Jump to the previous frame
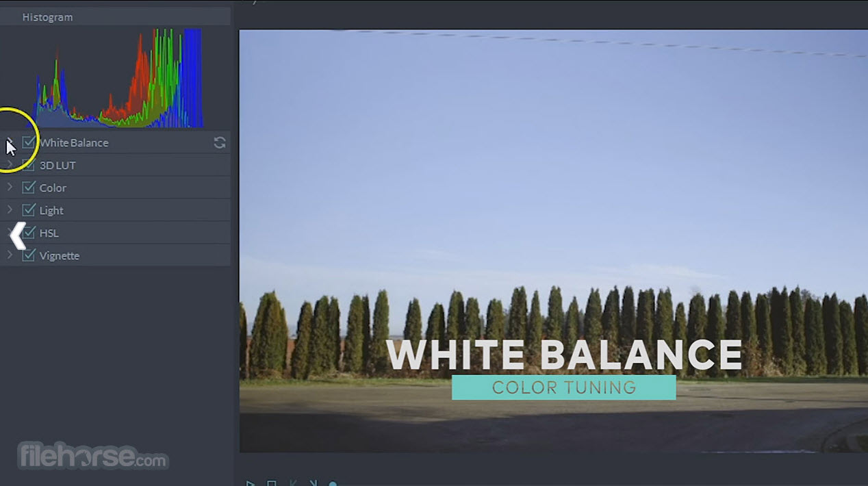 click(x=294, y=483)
